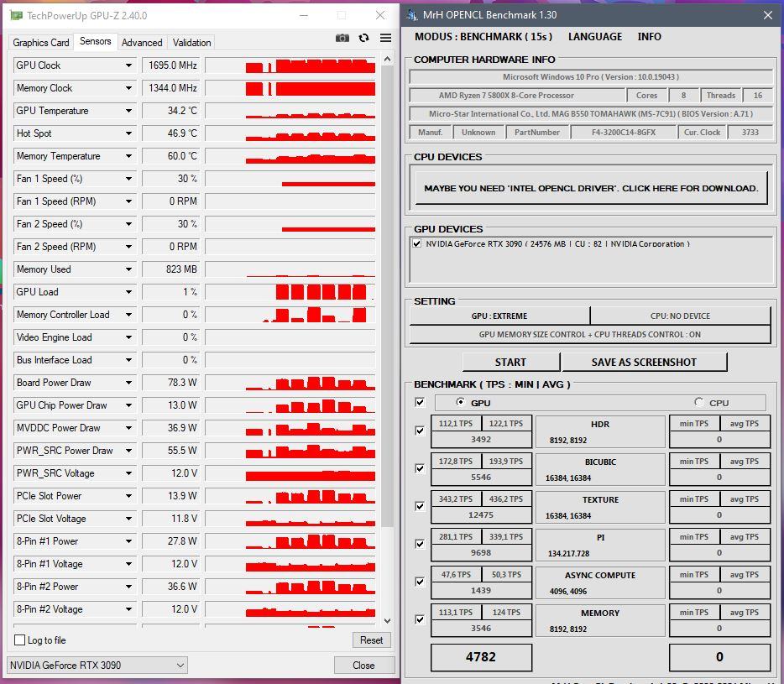Expand the GPU Load sensor dropdown
Image resolution: width=784 pixels, height=684 pixels.
click(128, 292)
